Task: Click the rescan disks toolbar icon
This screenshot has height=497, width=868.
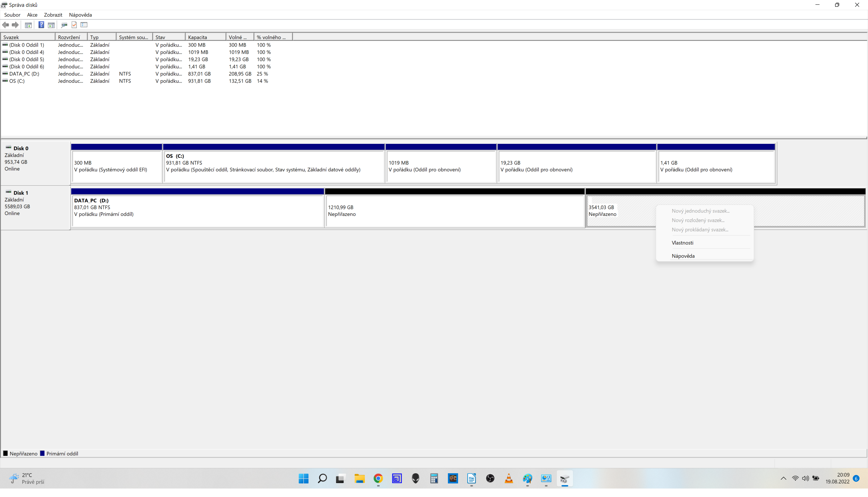Action: [x=64, y=25]
